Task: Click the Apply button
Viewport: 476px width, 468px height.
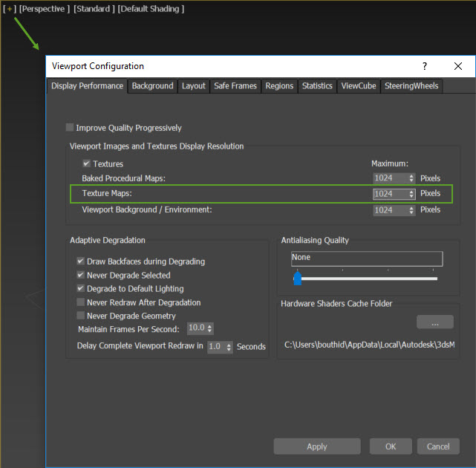Action: (x=316, y=446)
